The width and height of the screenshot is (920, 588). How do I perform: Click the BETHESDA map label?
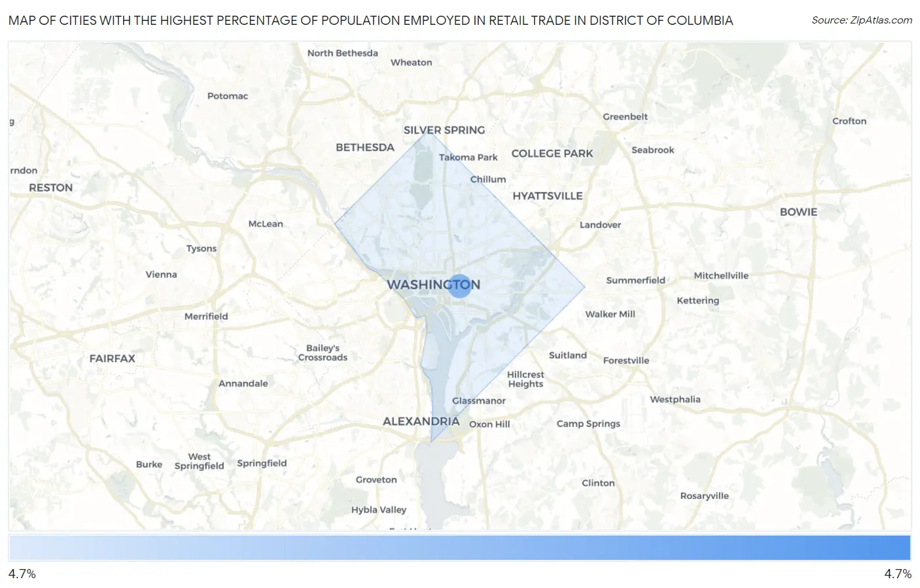365,147
